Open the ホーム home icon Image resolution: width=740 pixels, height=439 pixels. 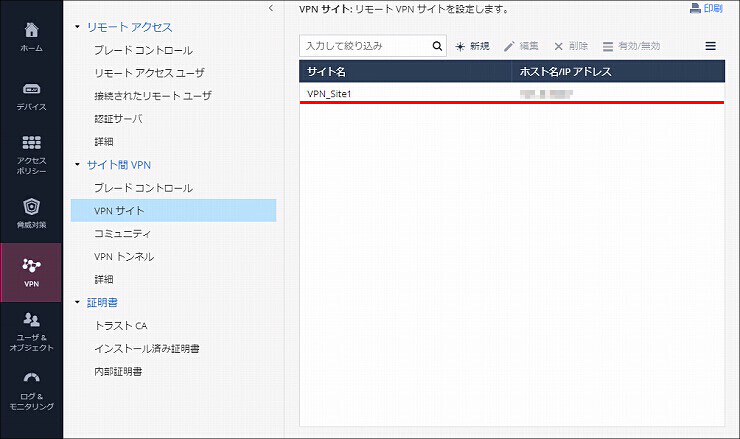pos(31,30)
